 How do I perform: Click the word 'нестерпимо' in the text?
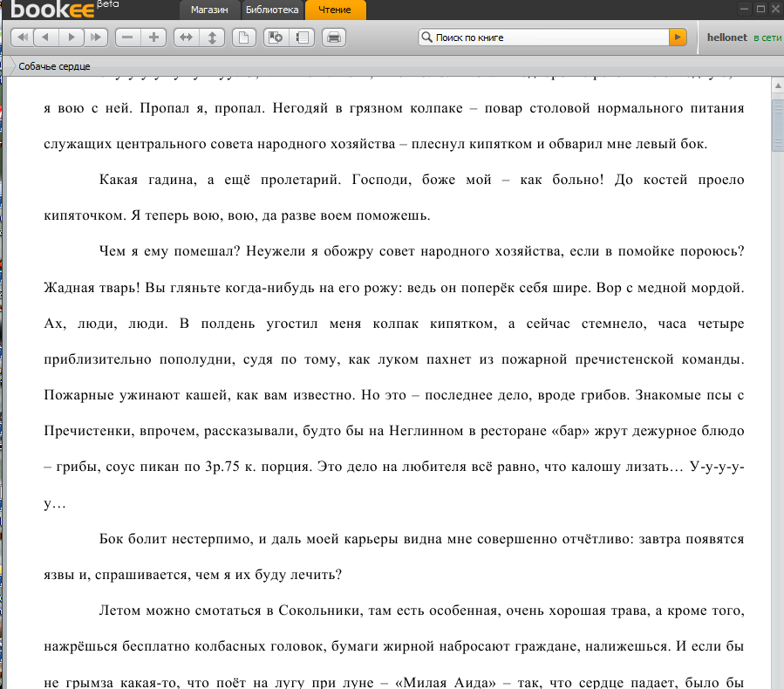pos(212,539)
